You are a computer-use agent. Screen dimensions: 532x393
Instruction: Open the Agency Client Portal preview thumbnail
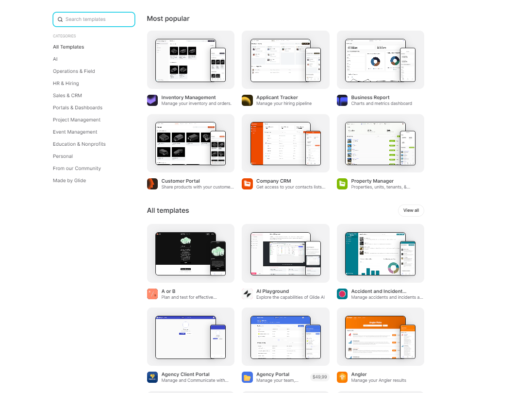click(x=191, y=337)
